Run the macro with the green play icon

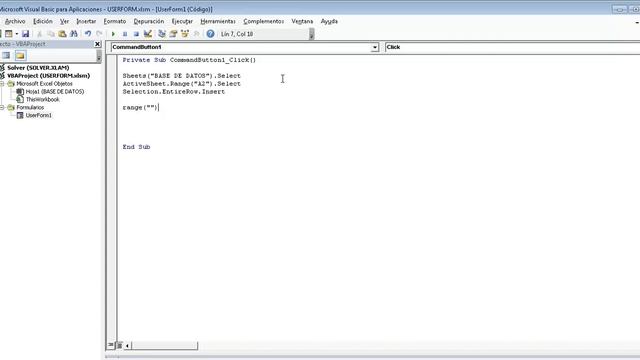(113, 34)
